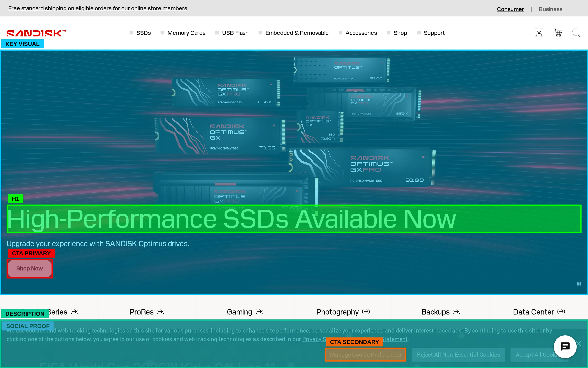This screenshot has width=588, height=368.
Task: Click "Upgrade your experience with SANDISK Optimus drives."
Action: pos(98,244)
